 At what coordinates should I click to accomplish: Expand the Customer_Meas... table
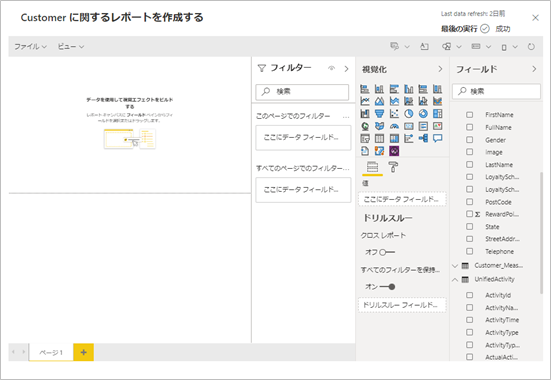pos(455,266)
